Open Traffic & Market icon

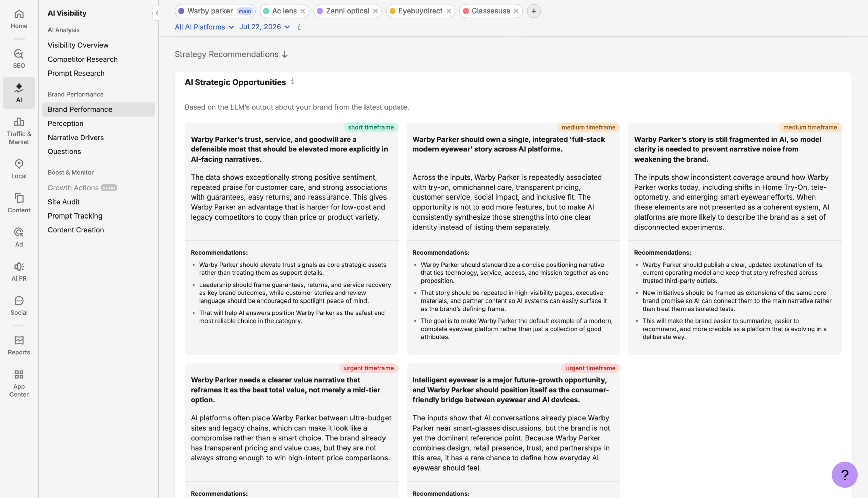click(19, 122)
